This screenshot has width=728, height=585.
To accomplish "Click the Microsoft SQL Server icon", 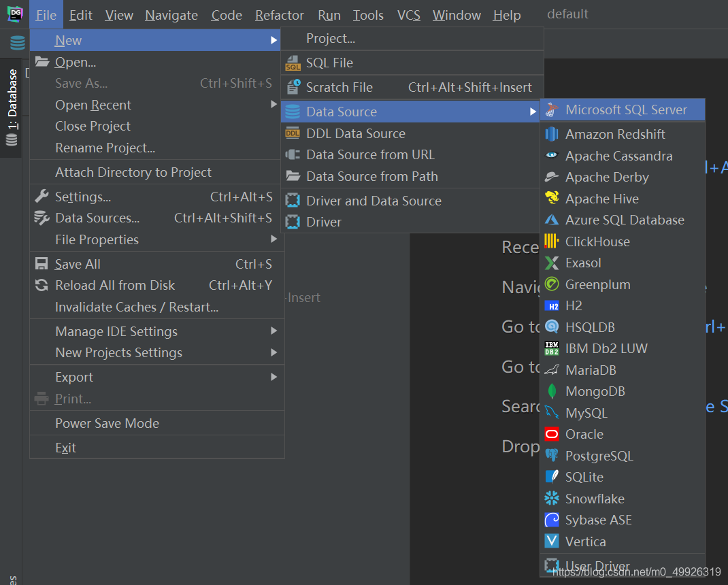I will 552,110.
